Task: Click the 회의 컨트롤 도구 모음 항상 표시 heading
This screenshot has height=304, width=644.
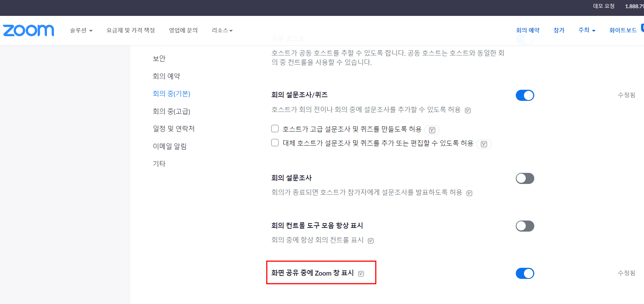Action: coord(317,226)
